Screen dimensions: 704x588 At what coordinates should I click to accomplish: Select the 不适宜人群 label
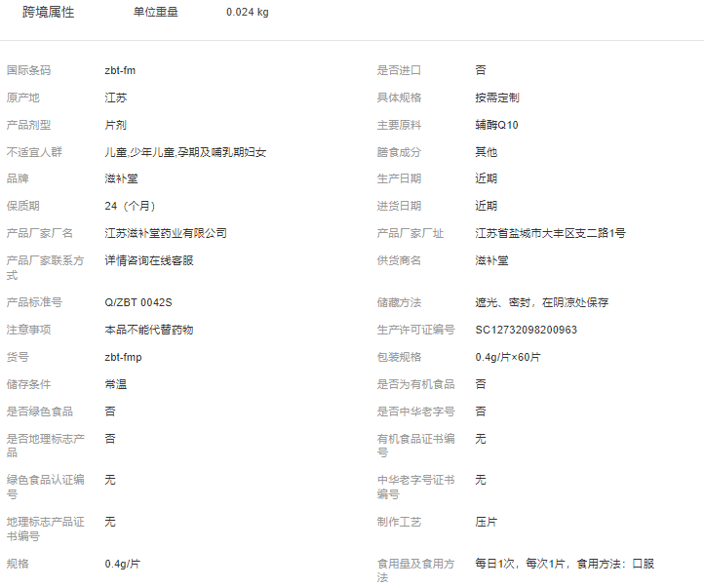[x=34, y=153]
